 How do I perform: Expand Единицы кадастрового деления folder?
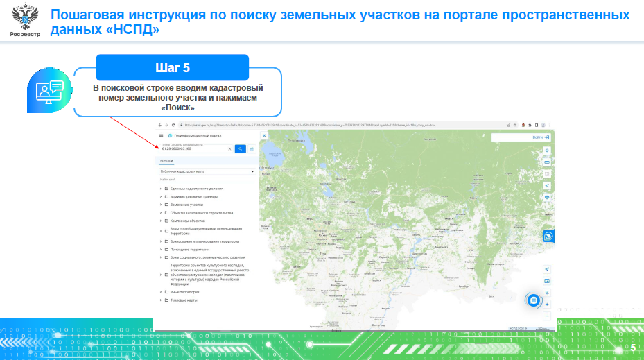click(161, 189)
